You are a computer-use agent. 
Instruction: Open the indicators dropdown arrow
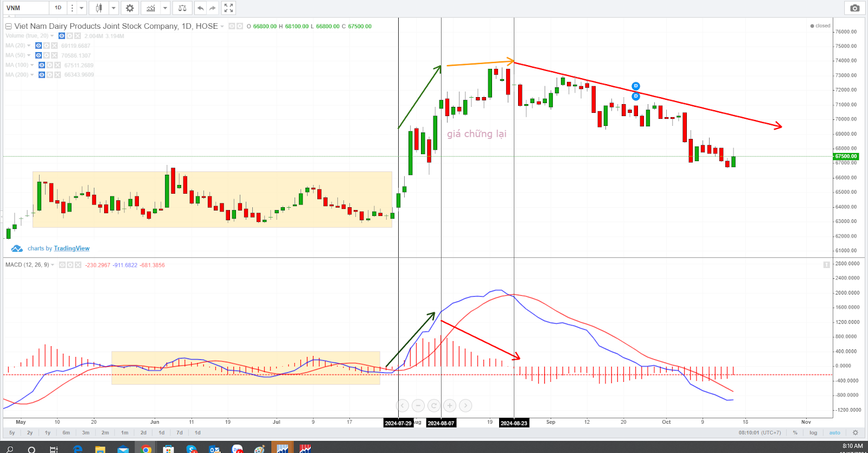(165, 8)
